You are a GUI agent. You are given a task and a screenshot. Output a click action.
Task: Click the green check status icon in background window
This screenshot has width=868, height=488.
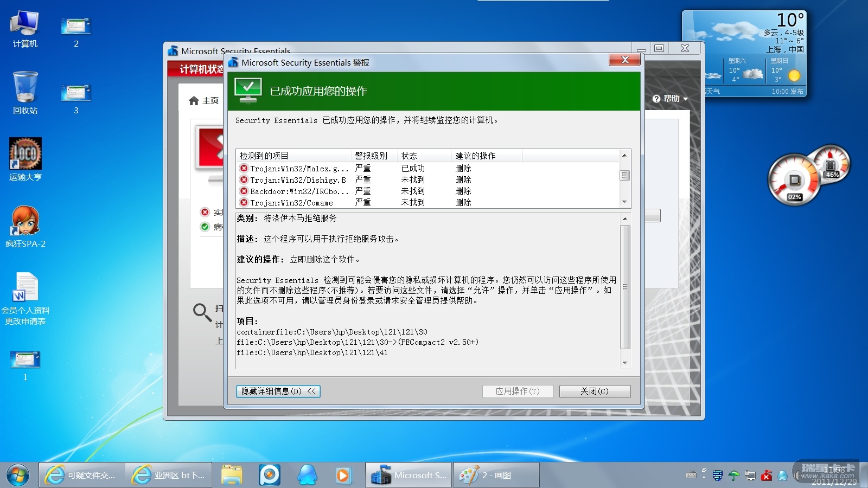[205, 227]
